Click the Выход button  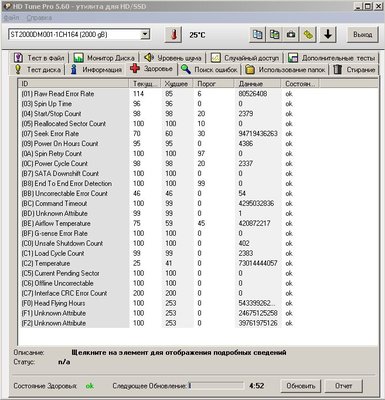[x=363, y=35]
